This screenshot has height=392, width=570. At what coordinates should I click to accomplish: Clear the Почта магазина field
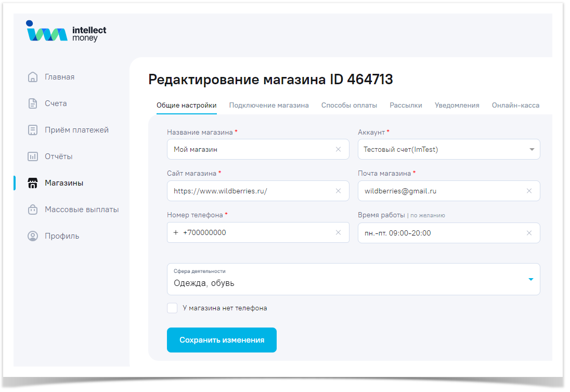(x=529, y=191)
